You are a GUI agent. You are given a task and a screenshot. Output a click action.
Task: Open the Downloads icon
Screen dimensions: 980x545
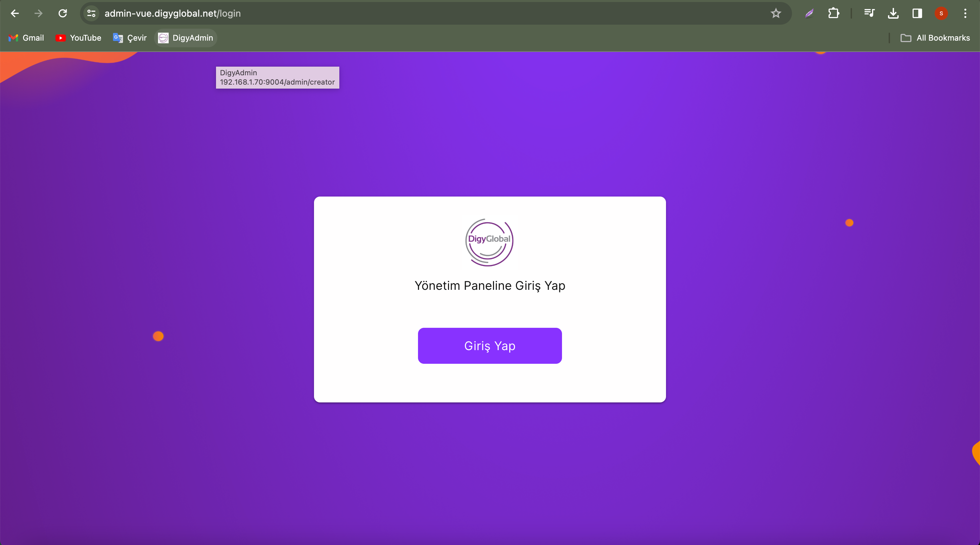(893, 14)
